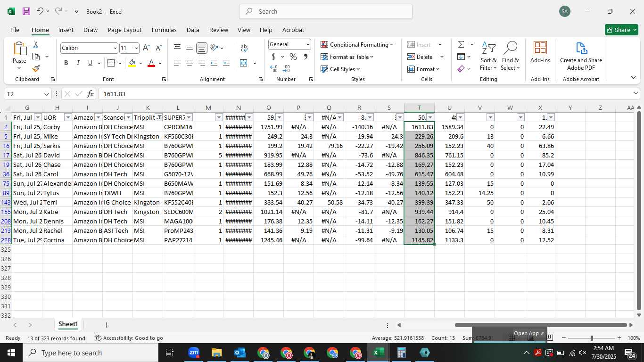Screen dimensions: 644x362
Task: Click Create and Share Adobe PDF
Action: coord(581,56)
